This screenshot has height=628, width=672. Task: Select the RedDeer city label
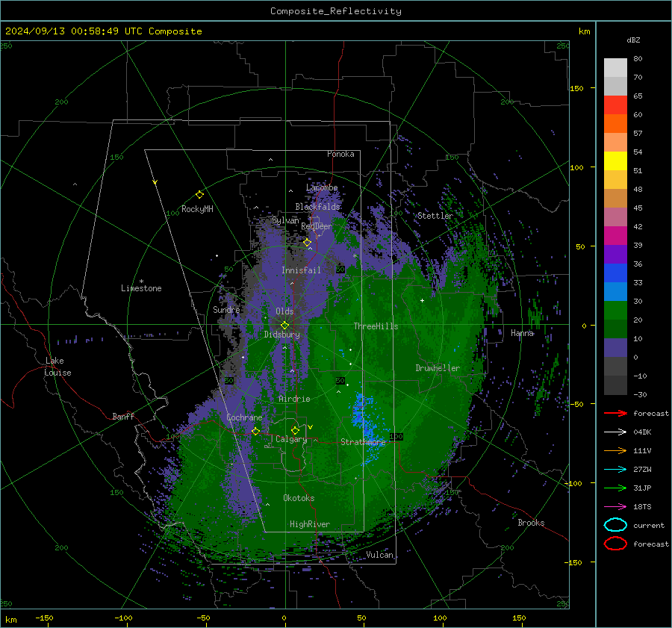tap(317, 226)
